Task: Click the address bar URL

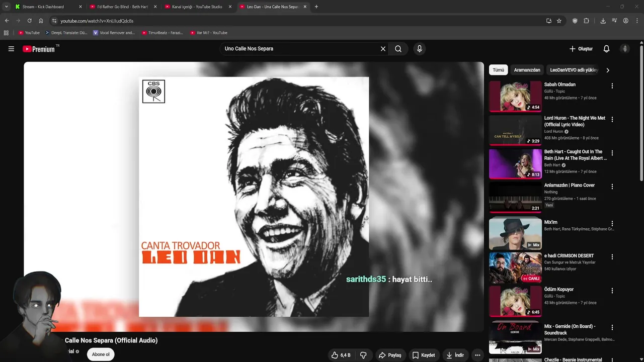Action: click(97, 21)
